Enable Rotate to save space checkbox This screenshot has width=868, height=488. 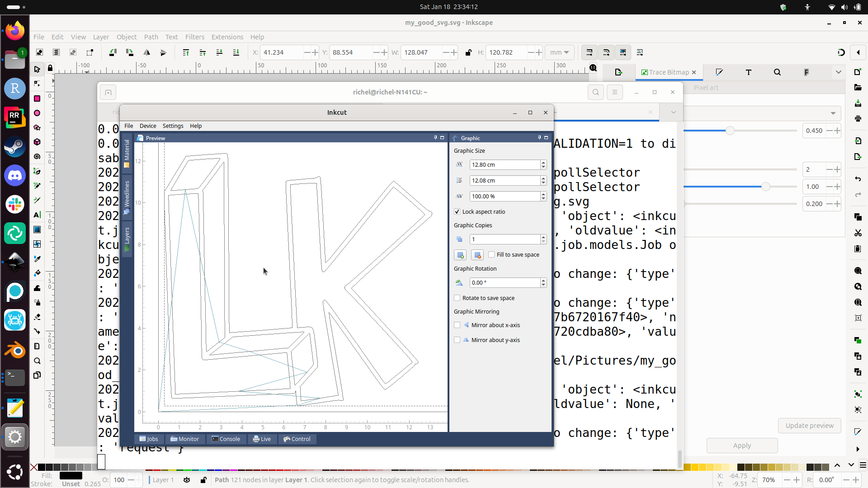[x=457, y=298]
